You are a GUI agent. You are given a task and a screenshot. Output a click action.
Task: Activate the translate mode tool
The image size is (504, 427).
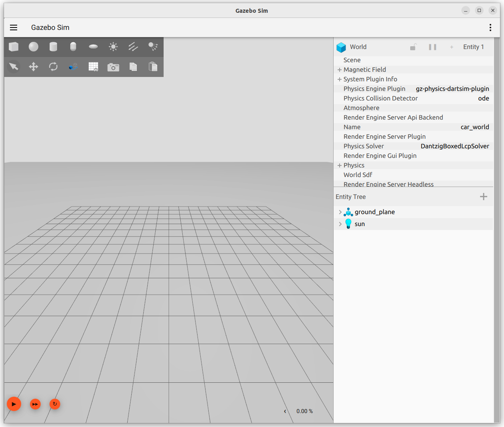tap(34, 67)
